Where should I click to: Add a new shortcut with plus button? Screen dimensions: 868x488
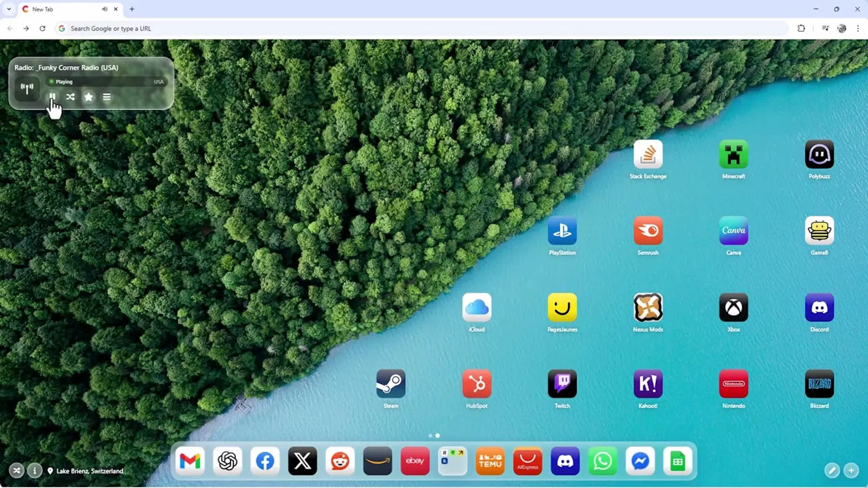(x=851, y=471)
